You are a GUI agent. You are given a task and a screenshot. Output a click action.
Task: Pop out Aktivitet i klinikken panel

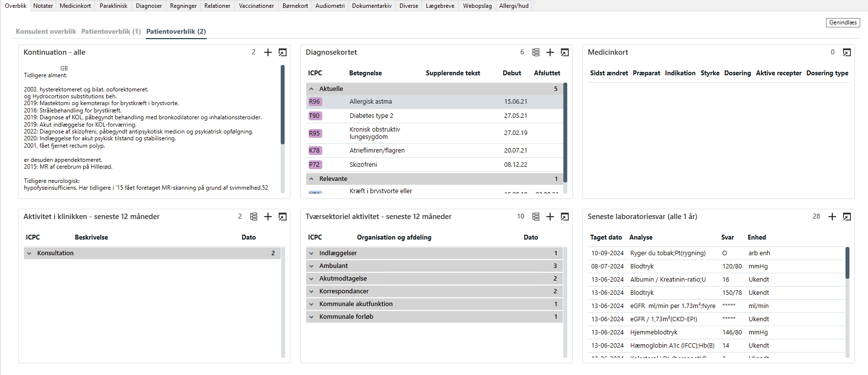click(x=283, y=217)
